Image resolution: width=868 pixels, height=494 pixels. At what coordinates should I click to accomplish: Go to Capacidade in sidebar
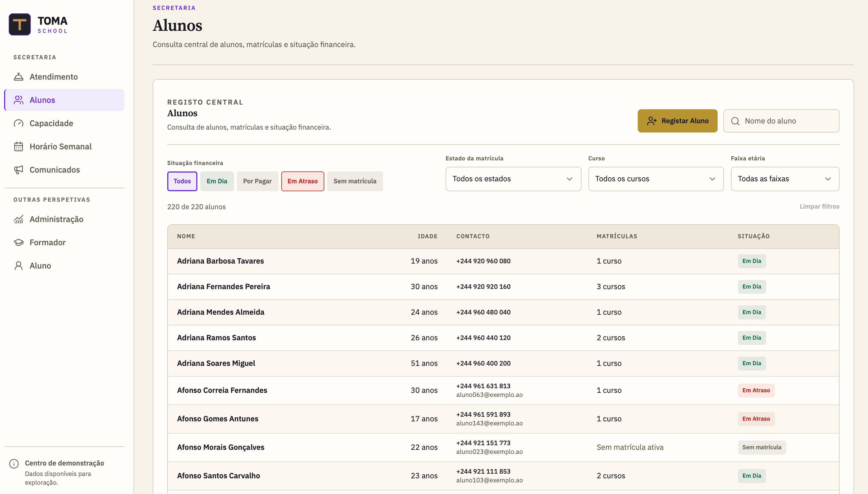click(x=64, y=123)
